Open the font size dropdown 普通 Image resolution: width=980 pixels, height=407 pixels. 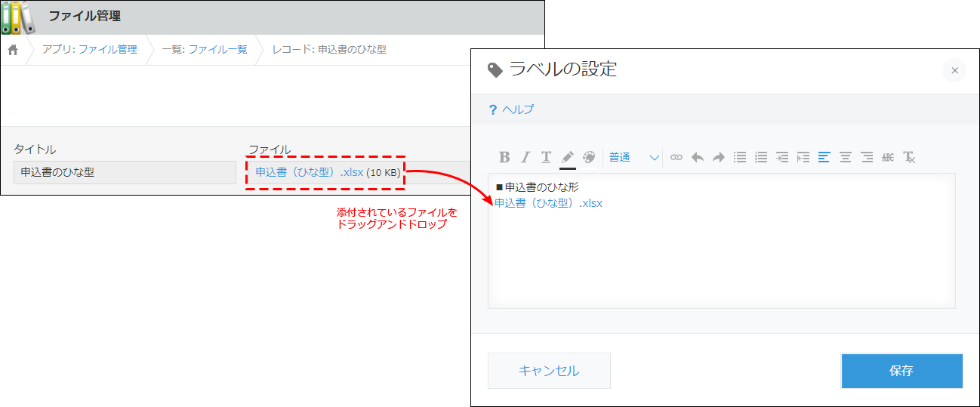pyautogui.click(x=634, y=157)
